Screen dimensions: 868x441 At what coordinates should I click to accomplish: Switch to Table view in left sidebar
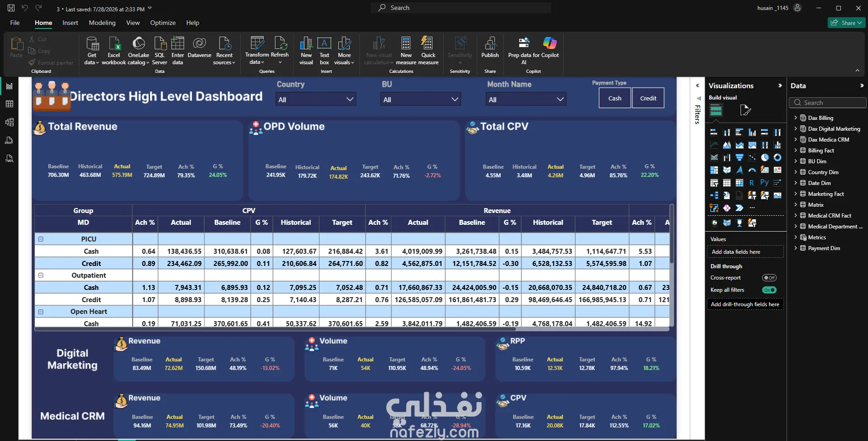[x=9, y=104]
